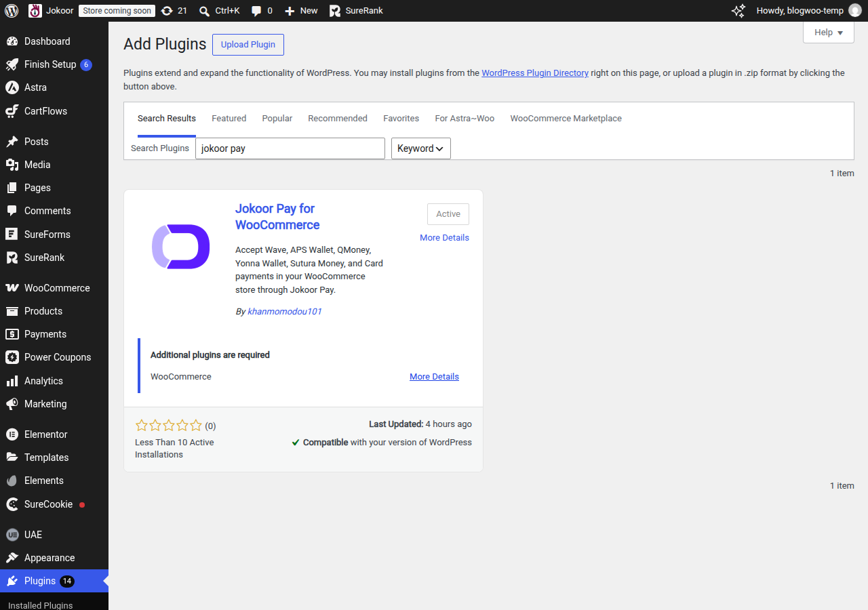The height and width of the screenshot is (610, 868).
Task: Open Power Coupons in sidebar
Action: click(54, 357)
